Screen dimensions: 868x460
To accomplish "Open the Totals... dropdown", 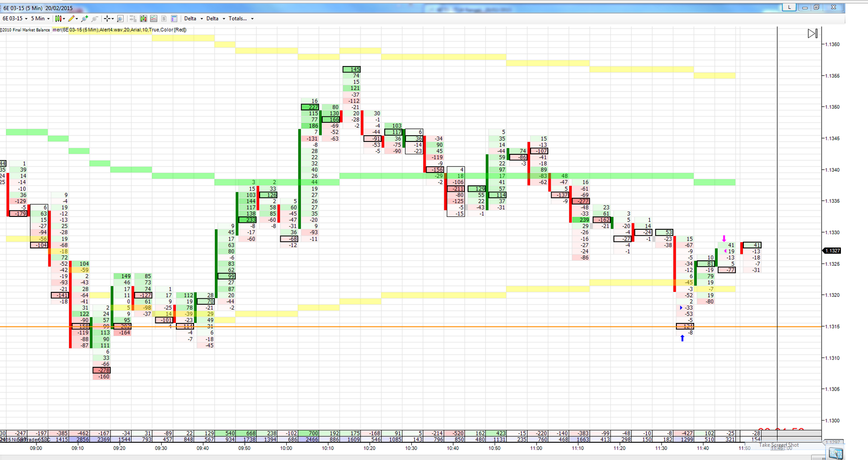I will pos(241,19).
